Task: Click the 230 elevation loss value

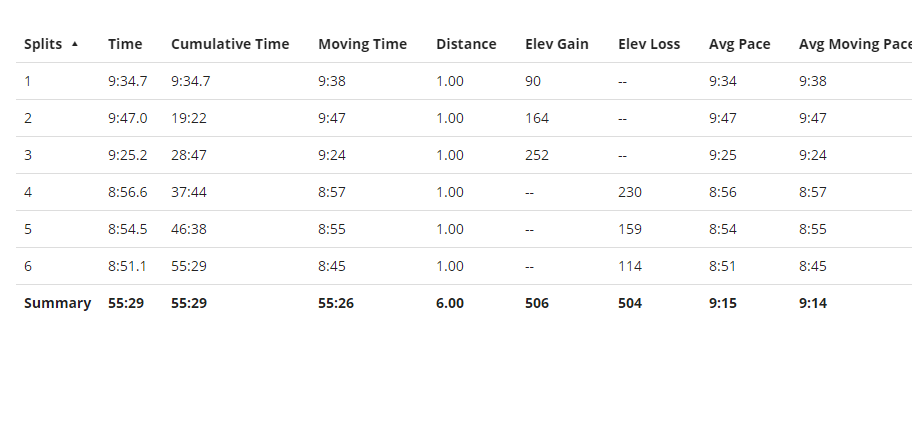Action: pyautogui.click(x=630, y=192)
